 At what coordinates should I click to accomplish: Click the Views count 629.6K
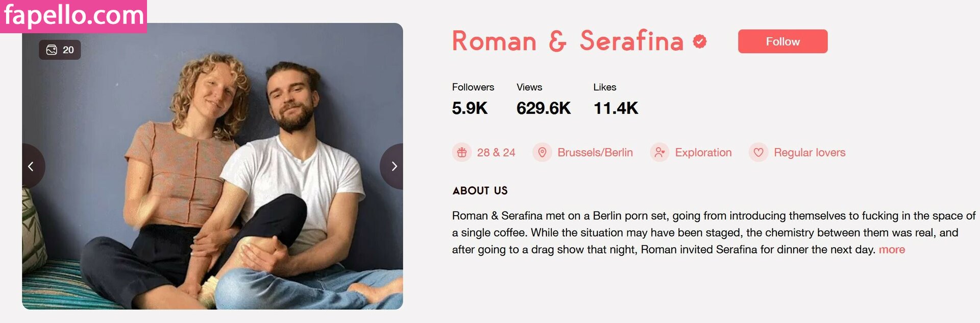pos(543,108)
